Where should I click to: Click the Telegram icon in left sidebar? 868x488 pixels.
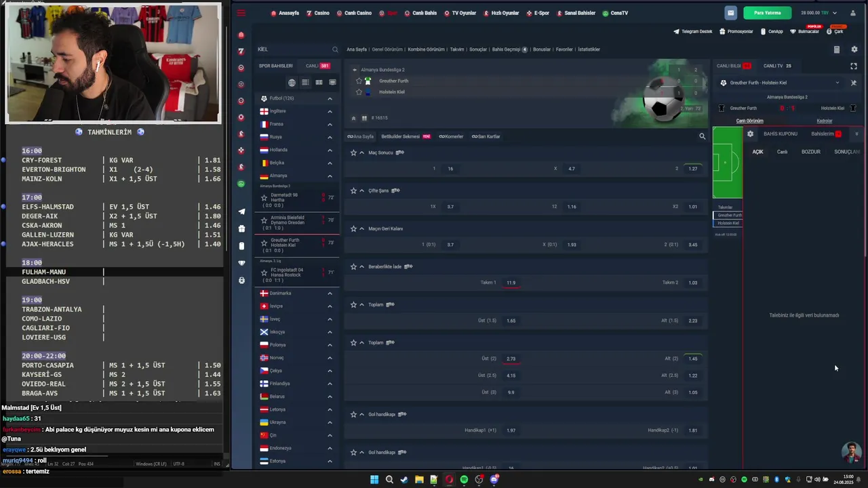point(241,211)
